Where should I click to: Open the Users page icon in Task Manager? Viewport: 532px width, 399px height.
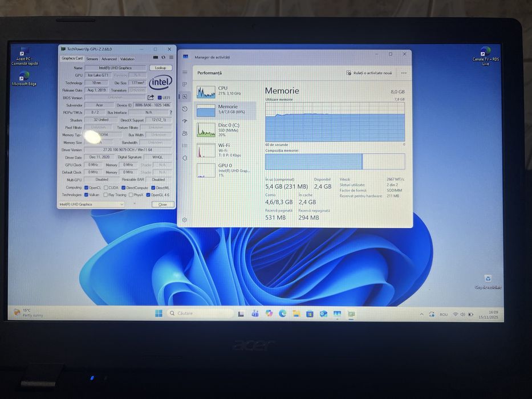click(185, 133)
